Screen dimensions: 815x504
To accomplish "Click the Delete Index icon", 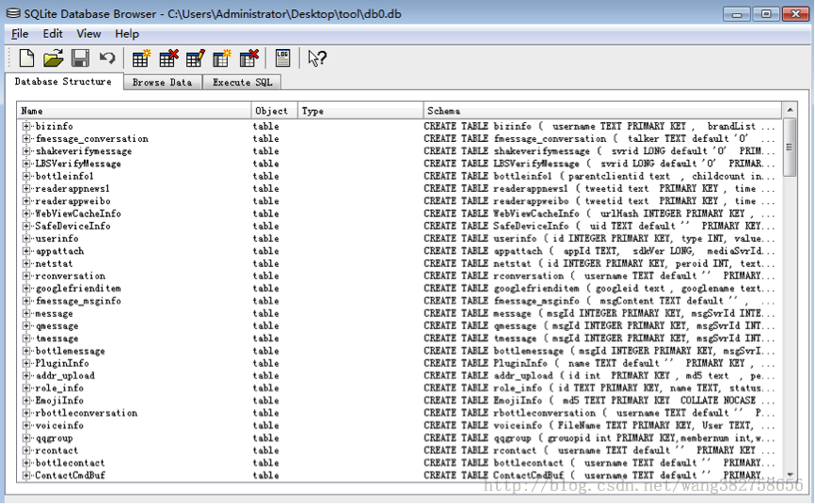I will tap(249, 58).
